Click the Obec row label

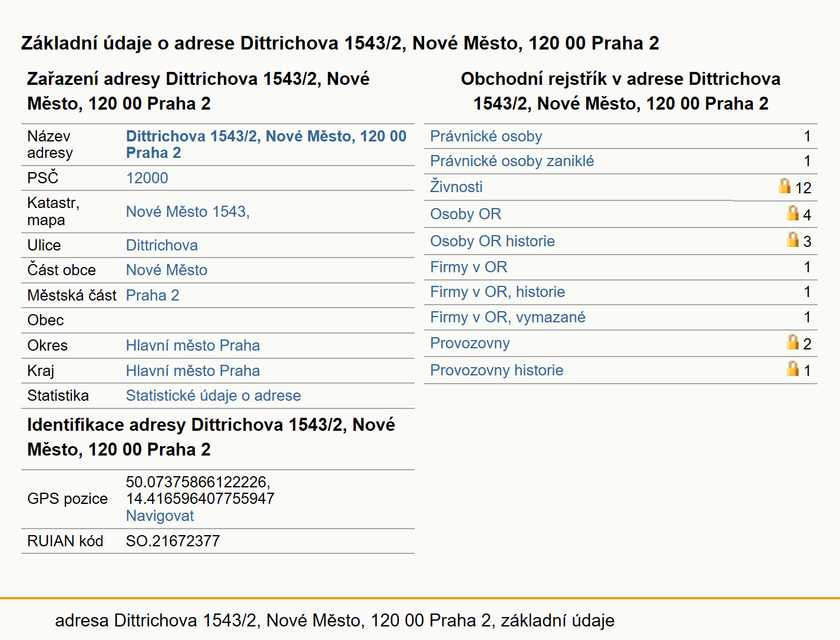point(45,320)
